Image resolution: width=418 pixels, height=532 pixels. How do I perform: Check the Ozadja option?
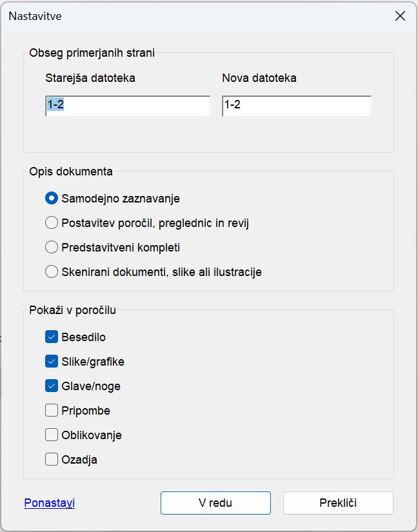coord(51,460)
